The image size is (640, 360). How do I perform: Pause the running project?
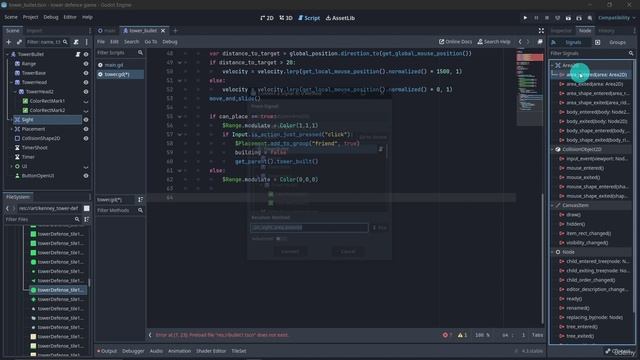(536, 18)
